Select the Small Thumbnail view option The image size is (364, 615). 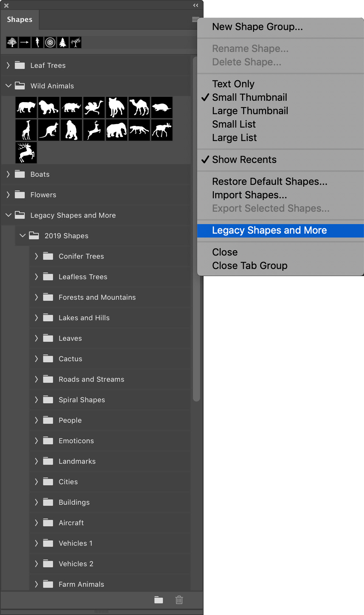click(x=249, y=98)
